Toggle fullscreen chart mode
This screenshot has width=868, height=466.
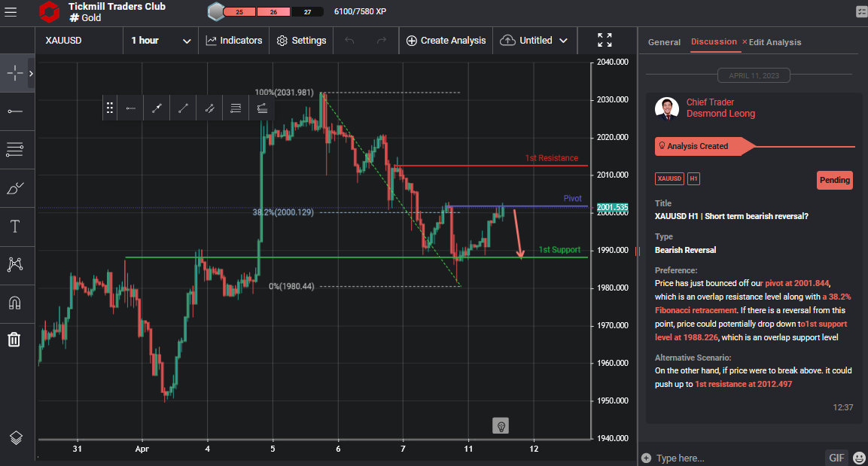[605, 40]
